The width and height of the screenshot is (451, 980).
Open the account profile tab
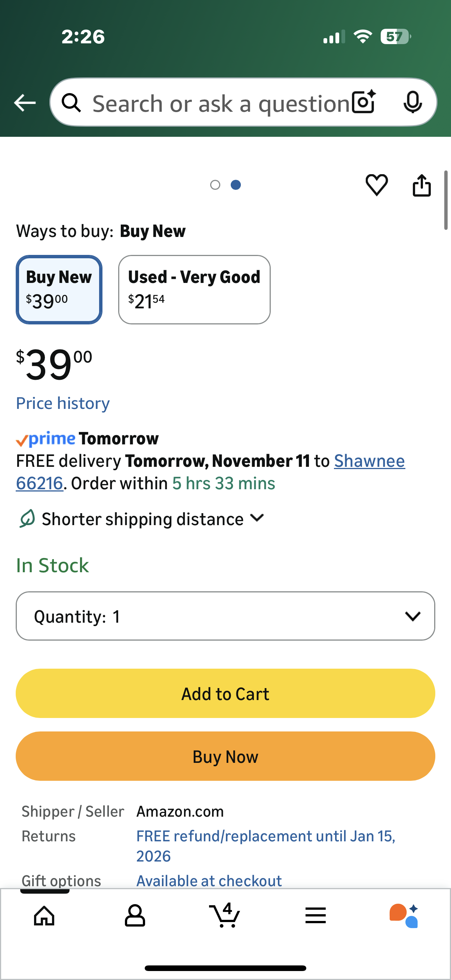click(x=135, y=915)
